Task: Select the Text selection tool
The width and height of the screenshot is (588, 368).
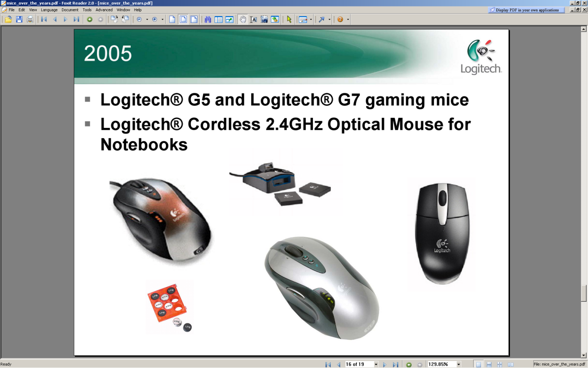Action: [x=253, y=19]
